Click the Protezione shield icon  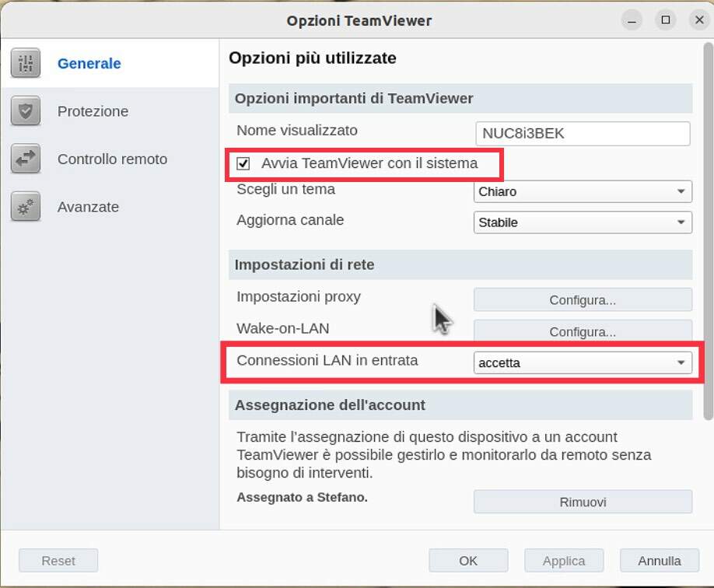(26, 110)
